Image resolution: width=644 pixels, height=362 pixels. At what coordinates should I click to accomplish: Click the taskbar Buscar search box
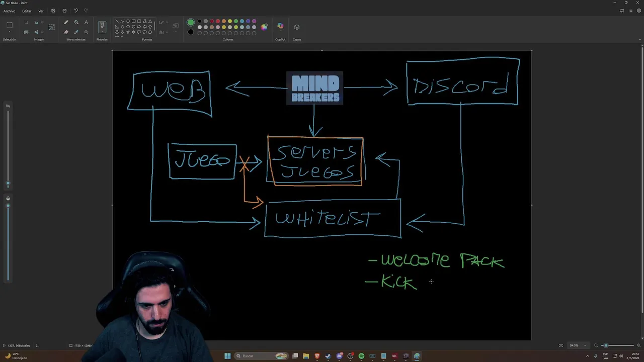[x=262, y=356]
